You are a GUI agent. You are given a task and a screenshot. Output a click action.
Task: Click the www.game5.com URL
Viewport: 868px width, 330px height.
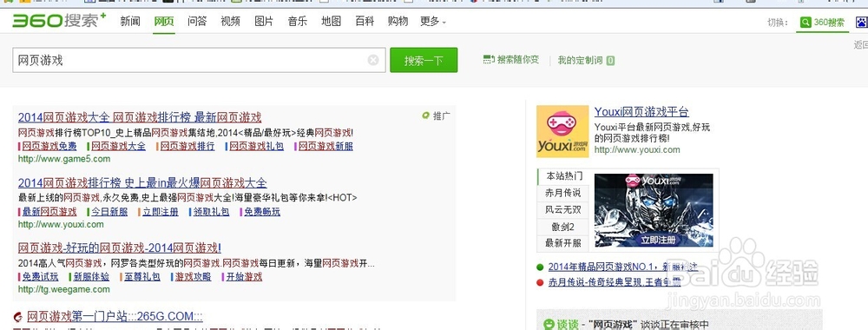pos(64,159)
